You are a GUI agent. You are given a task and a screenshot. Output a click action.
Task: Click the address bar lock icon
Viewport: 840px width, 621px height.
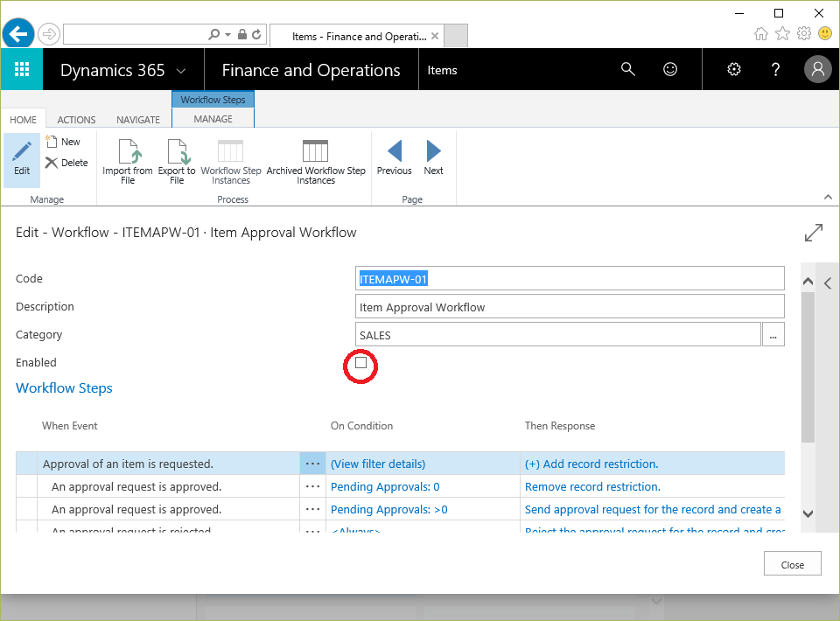[242, 35]
